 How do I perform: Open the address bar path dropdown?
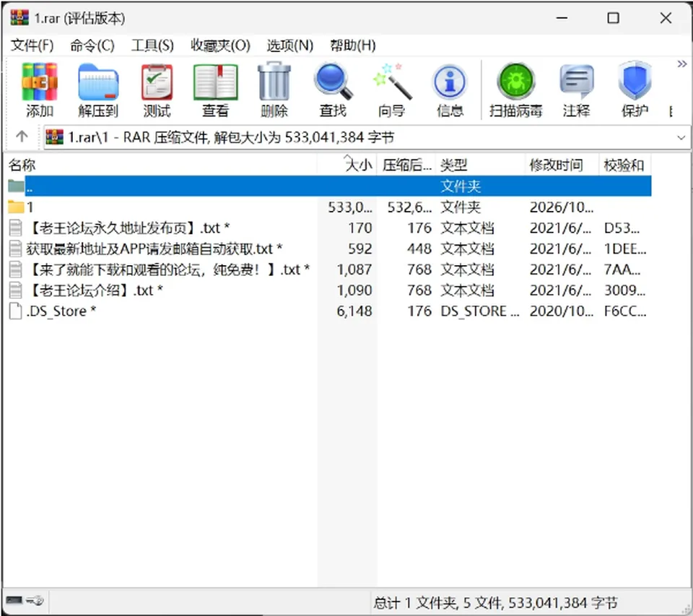pos(681,137)
